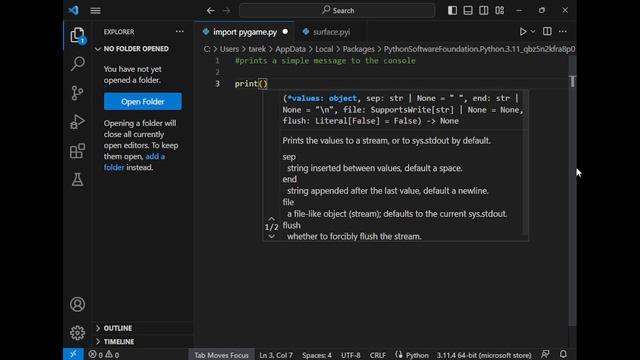The height and width of the screenshot is (360, 640).
Task: Click line number 2 in gutter
Action: pos(218,72)
